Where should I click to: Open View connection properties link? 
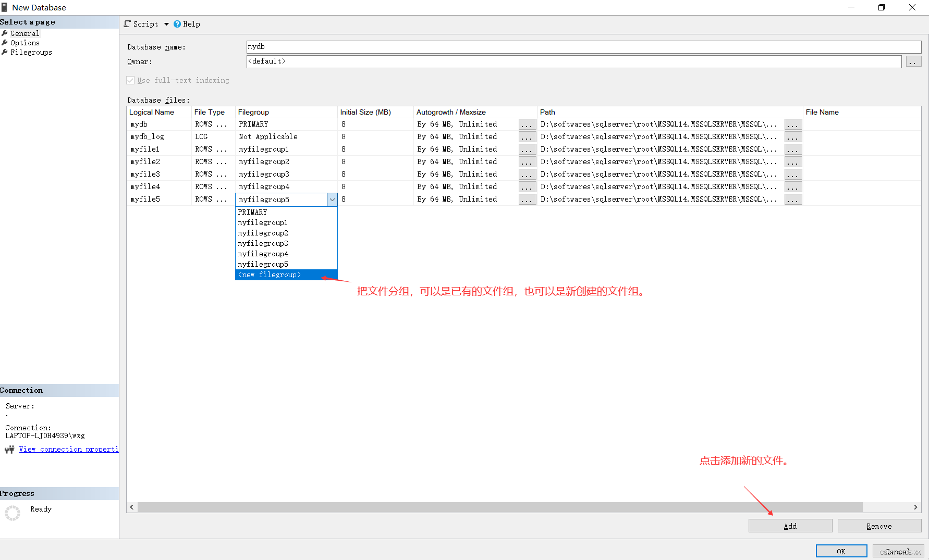coord(69,449)
